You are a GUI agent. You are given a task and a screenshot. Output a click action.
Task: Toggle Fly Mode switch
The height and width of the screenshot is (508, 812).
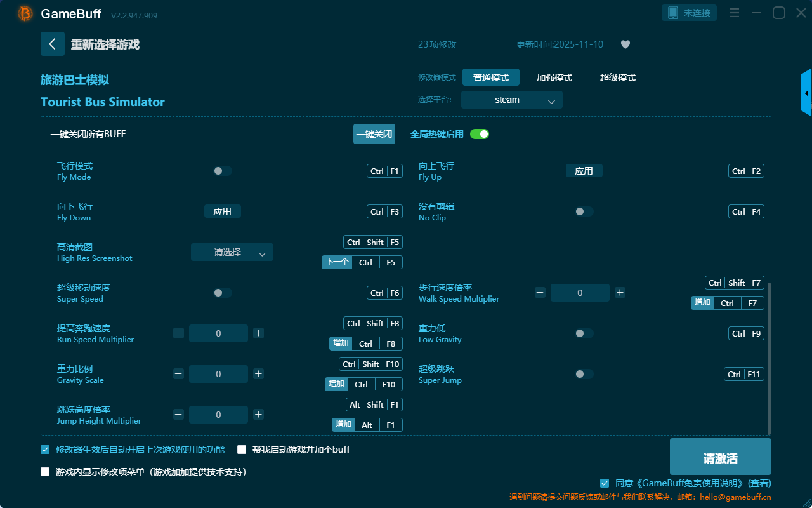222,171
